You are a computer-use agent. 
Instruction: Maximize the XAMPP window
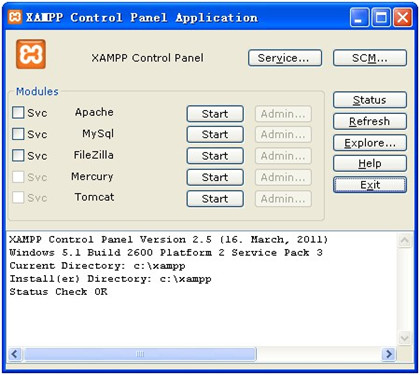pos(381,17)
